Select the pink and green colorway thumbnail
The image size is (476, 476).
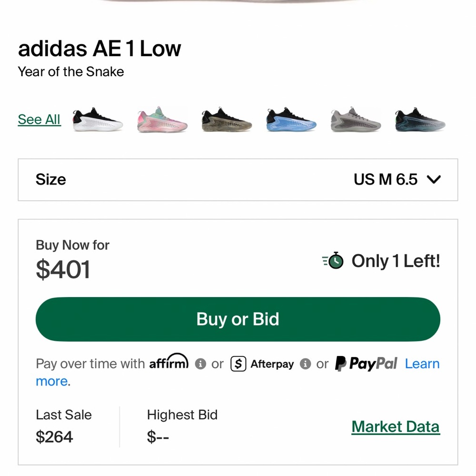coord(161,119)
